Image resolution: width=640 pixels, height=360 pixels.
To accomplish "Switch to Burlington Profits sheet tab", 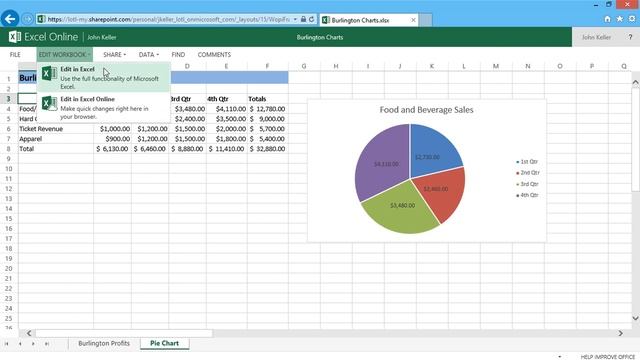I will click(104, 343).
